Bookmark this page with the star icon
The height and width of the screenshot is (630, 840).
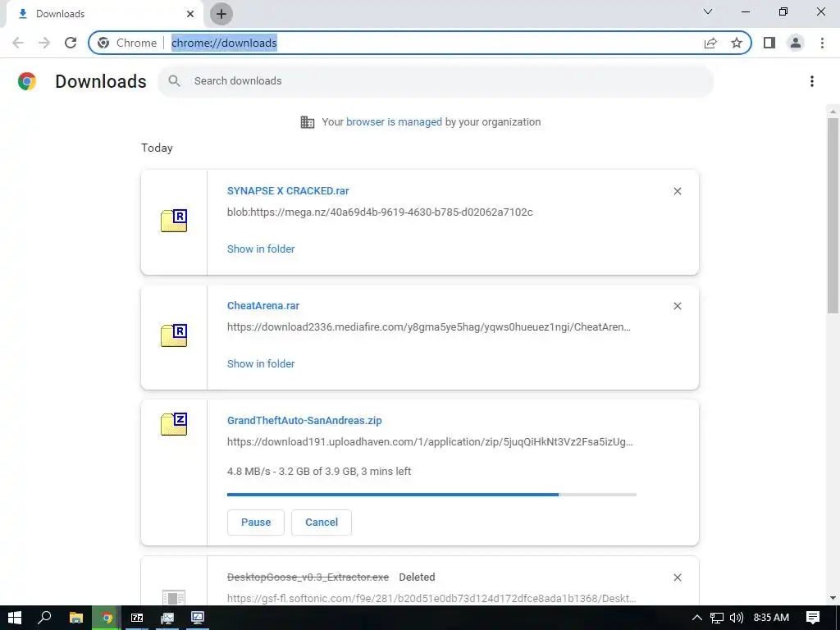pyautogui.click(x=737, y=43)
